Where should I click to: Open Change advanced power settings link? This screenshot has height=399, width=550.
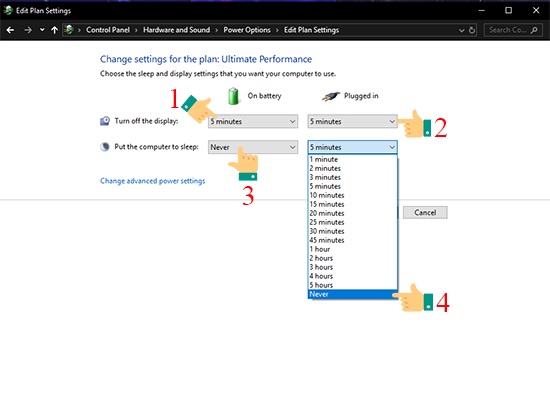tap(153, 181)
